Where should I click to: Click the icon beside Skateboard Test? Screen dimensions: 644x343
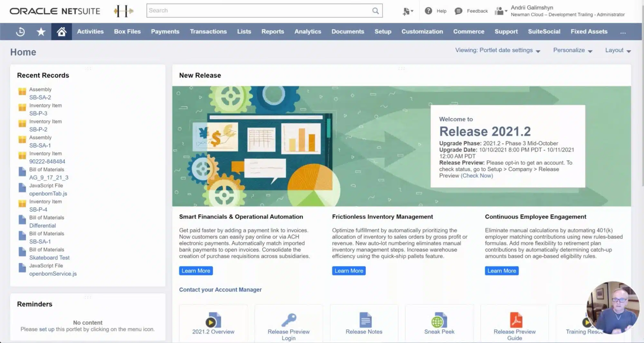[22, 252]
